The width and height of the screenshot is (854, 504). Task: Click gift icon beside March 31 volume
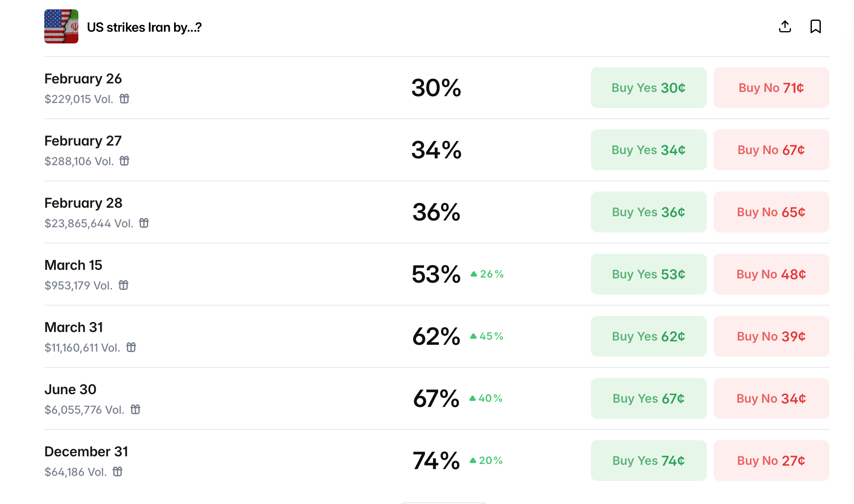[x=131, y=347]
